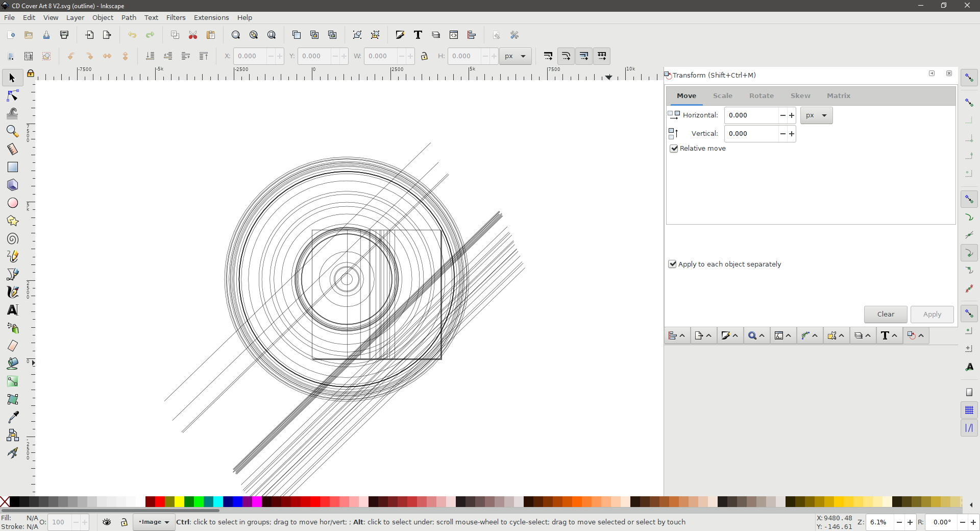The height and width of the screenshot is (531, 980).
Task: Open the Path menu
Action: click(x=129, y=17)
